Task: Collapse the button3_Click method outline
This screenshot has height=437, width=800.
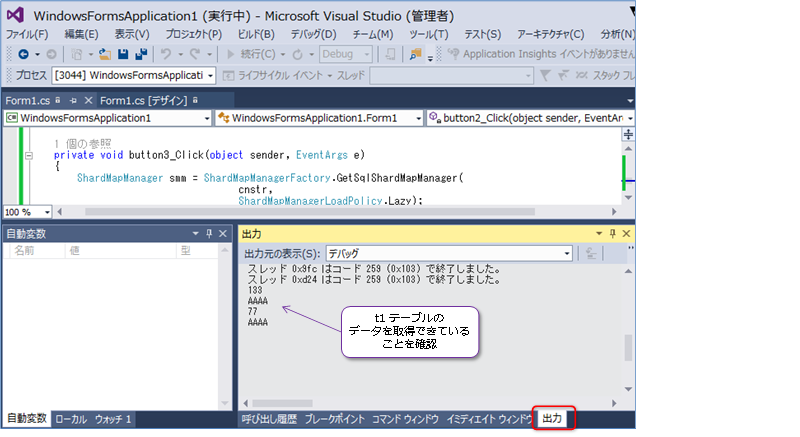Action: click(x=29, y=156)
